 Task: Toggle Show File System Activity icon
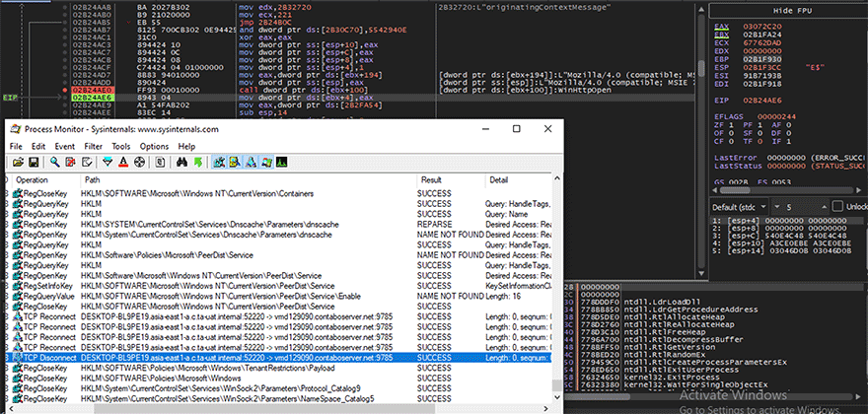pos(235,163)
